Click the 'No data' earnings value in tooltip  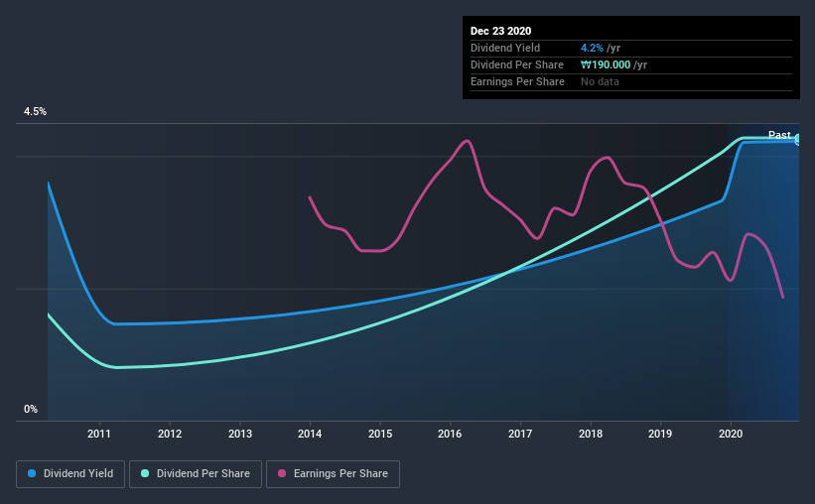600,81
